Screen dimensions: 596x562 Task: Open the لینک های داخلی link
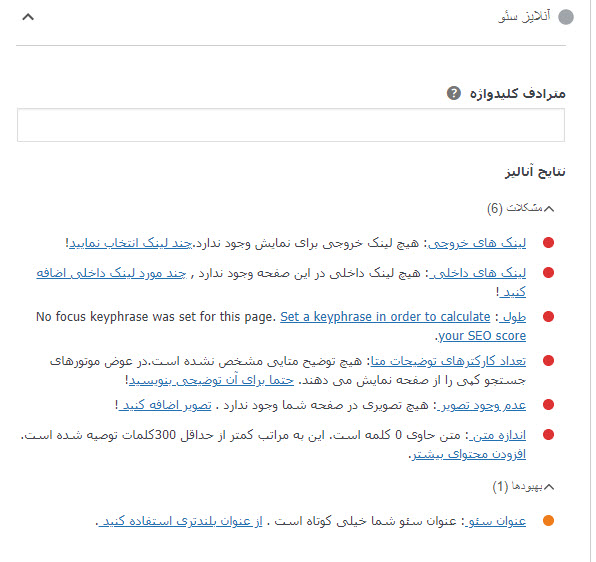point(477,273)
